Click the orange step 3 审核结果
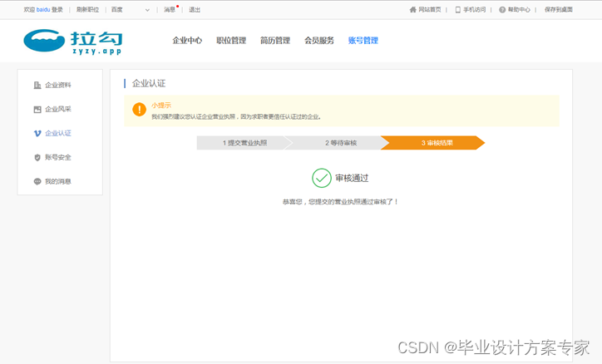 pos(433,143)
